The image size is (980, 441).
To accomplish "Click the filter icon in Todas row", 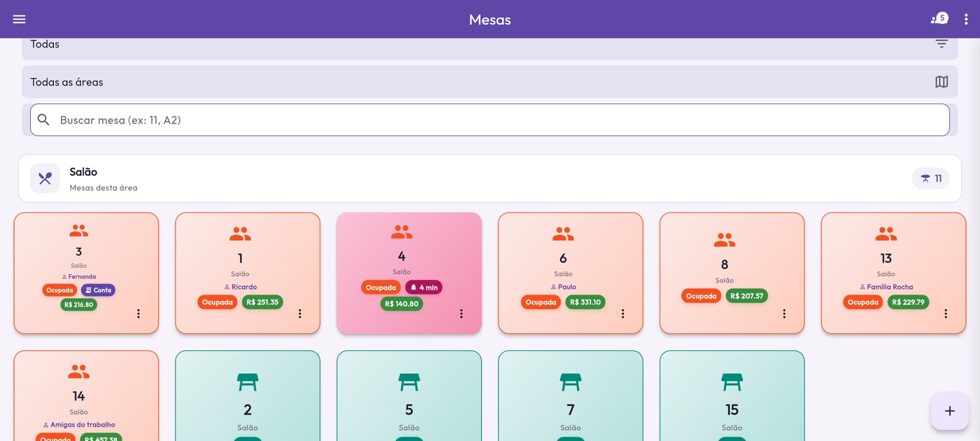I will (941, 43).
